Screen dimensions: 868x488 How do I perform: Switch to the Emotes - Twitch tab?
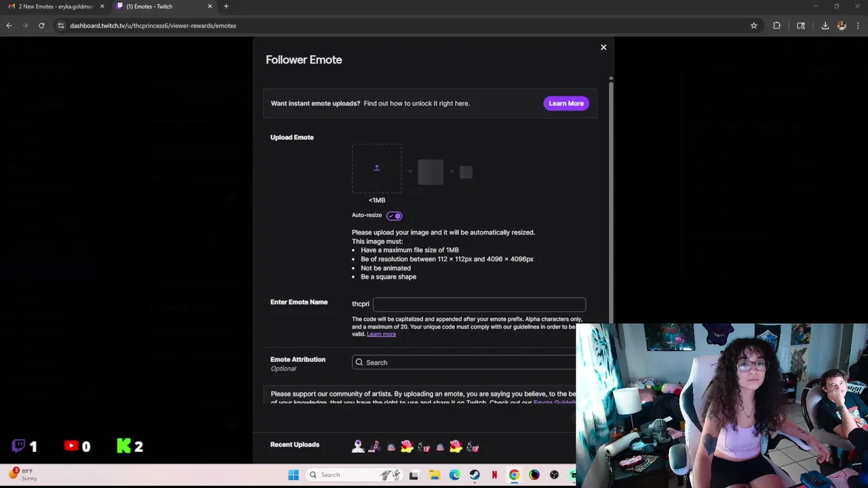coord(163,6)
